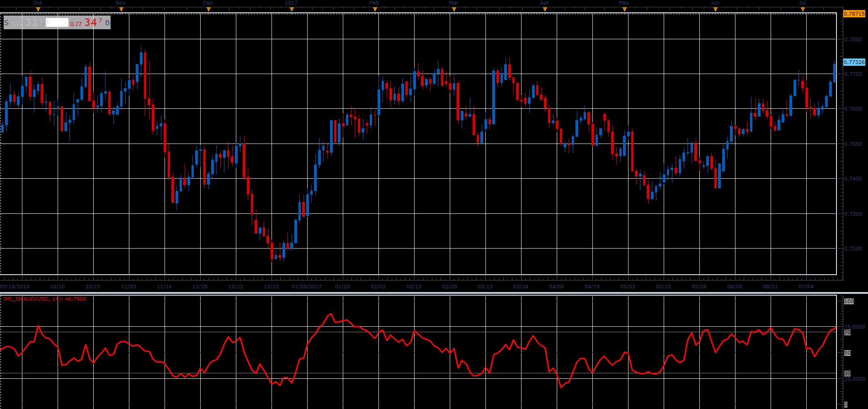Viewport: 868px width, 409px height.
Task: Click the B buy button in the order widget
Action: 107,22
